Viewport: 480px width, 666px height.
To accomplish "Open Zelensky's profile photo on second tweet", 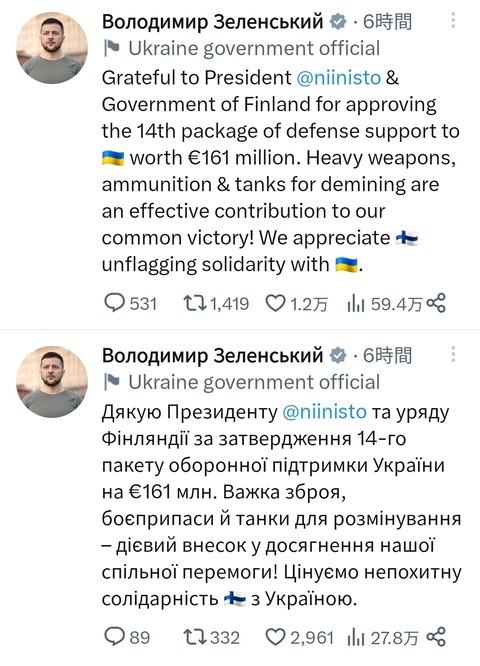I will click(52, 381).
